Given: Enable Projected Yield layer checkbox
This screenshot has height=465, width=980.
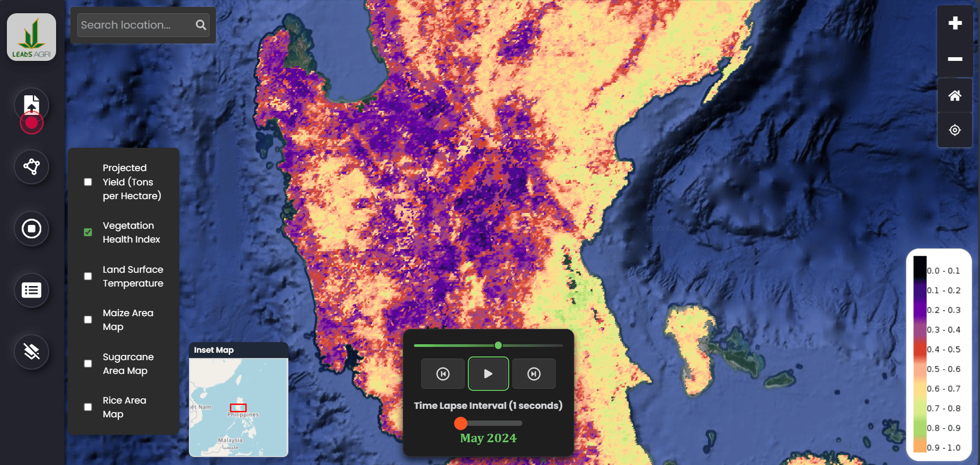Looking at the screenshot, I should pyautogui.click(x=88, y=182).
